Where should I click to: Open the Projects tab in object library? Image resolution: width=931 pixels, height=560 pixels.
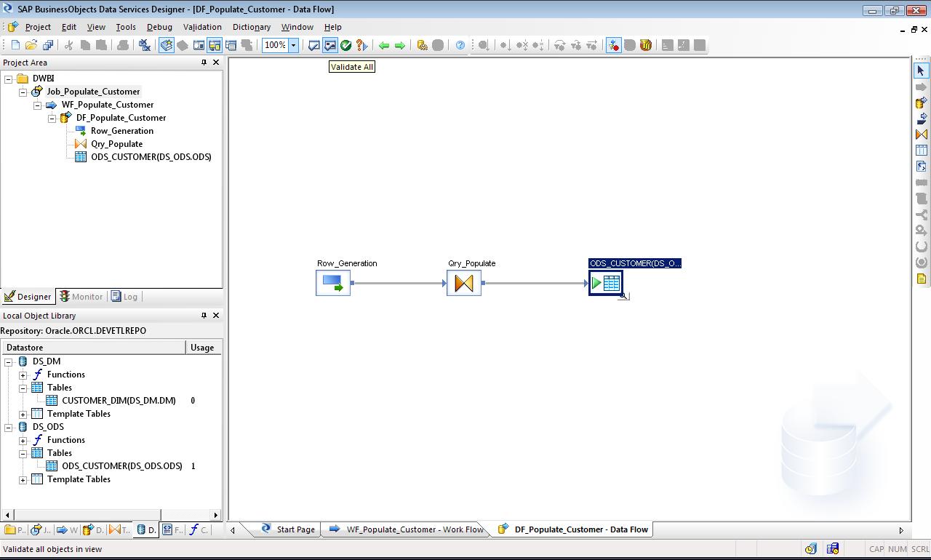pyautogui.click(x=14, y=530)
